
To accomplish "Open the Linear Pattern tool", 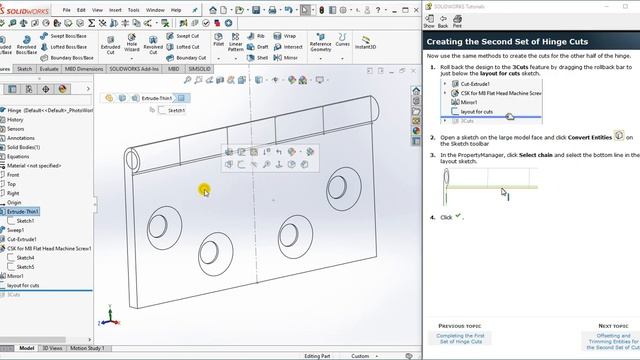I will tap(236, 42).
